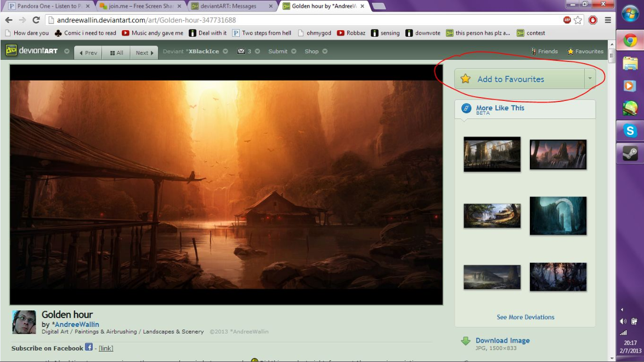644x362 pixels.
Task: Open 'Comic i need to read' bookmark
Action: tap(86, 33)
